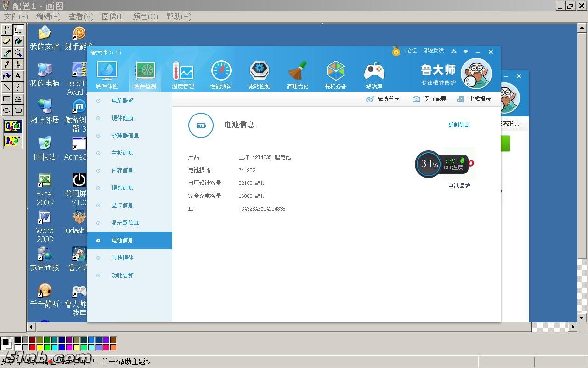Select the Rounded Rectangle shape tool
The image size is (588, 368).
tap(18, 110)
